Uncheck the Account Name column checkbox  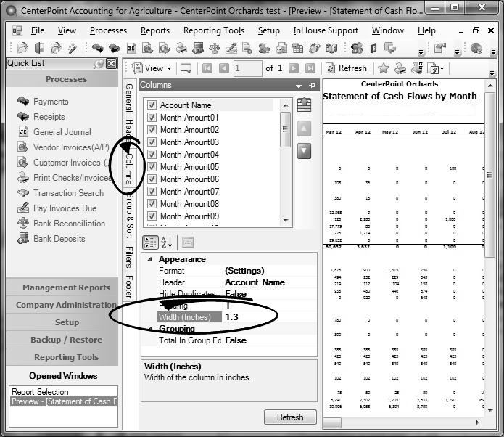tap(152, 105)
